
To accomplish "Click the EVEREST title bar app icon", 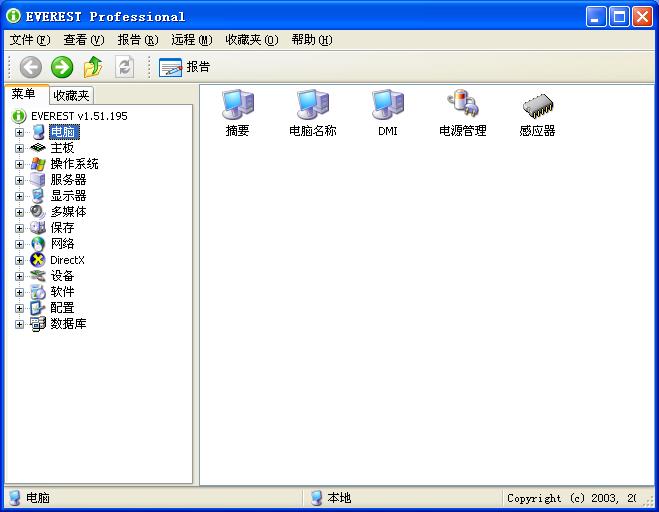I will [14, 16].
